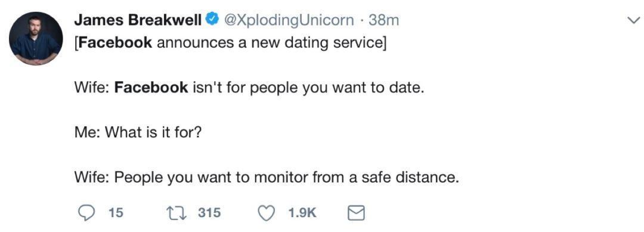Click the line 'Me: What is it for?'

click(x=138, y=132)
